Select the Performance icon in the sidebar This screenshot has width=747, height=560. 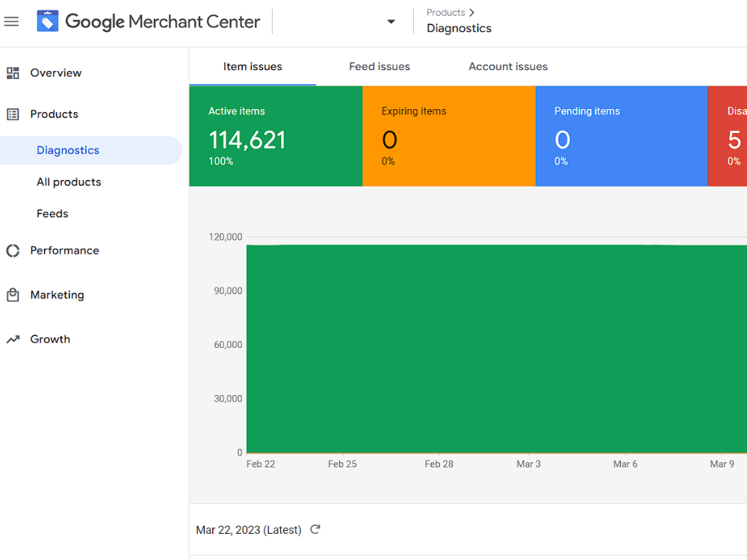[13, 250]
